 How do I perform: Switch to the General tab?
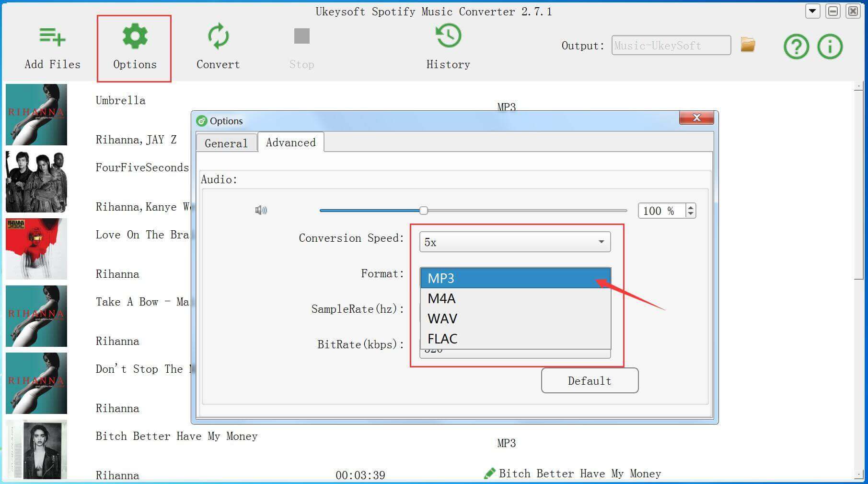226,143
